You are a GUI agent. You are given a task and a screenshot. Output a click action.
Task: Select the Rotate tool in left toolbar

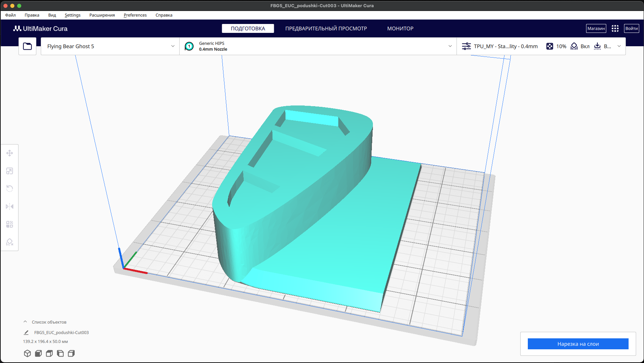[x=10, y=189]
